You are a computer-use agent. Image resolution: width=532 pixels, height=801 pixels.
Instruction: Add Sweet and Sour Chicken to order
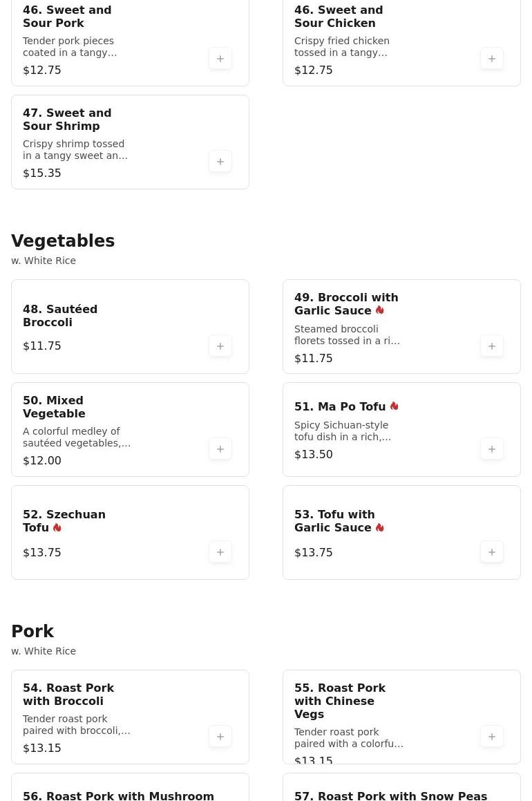pyautogui.click(x=492, y=59)
